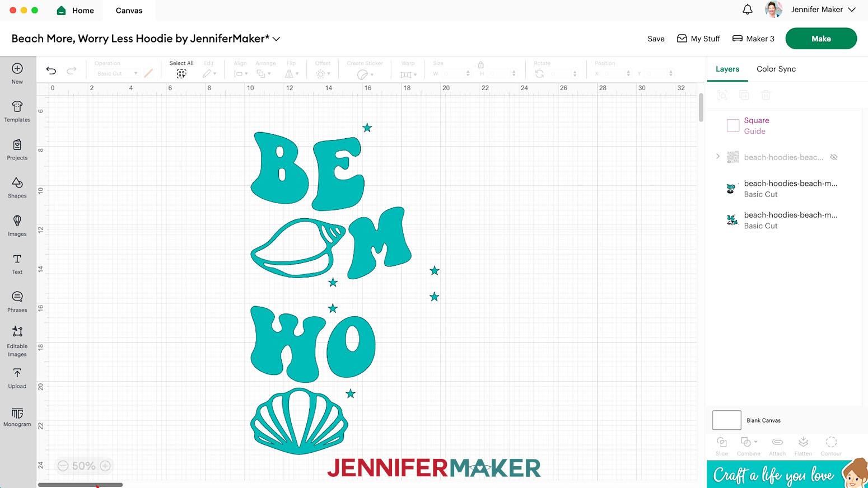The width and height of the screenshot is (868, 488).
Task: Open the notifications bell
Action: click(748, 10)
